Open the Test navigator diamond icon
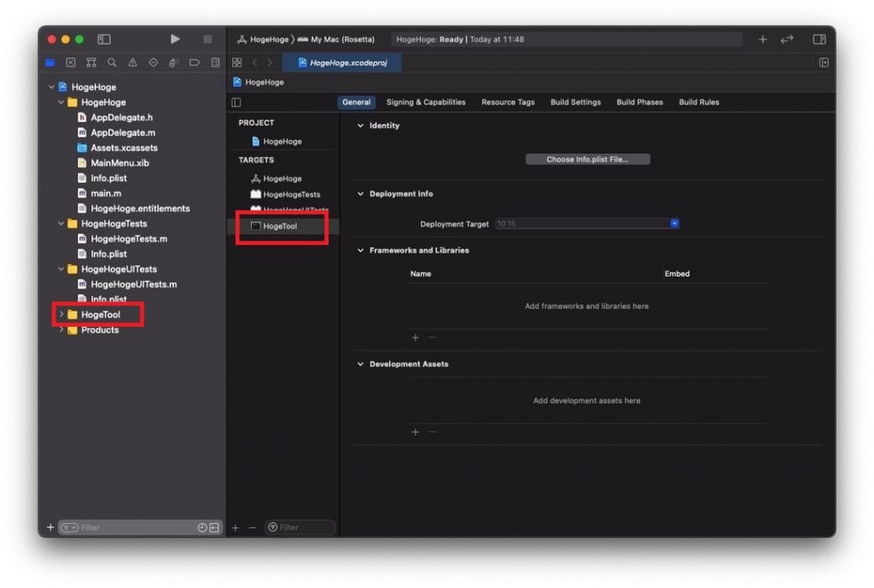 click(154, 62)
